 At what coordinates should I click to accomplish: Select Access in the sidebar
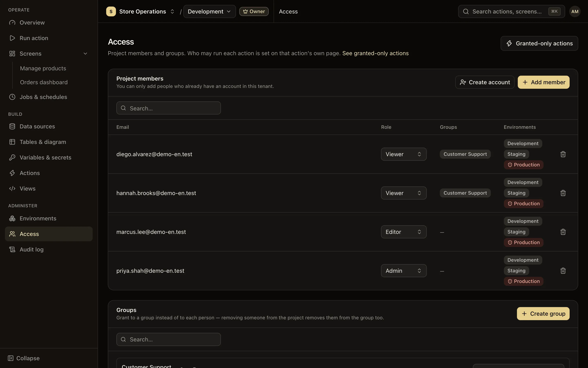(x=49, y=234)
